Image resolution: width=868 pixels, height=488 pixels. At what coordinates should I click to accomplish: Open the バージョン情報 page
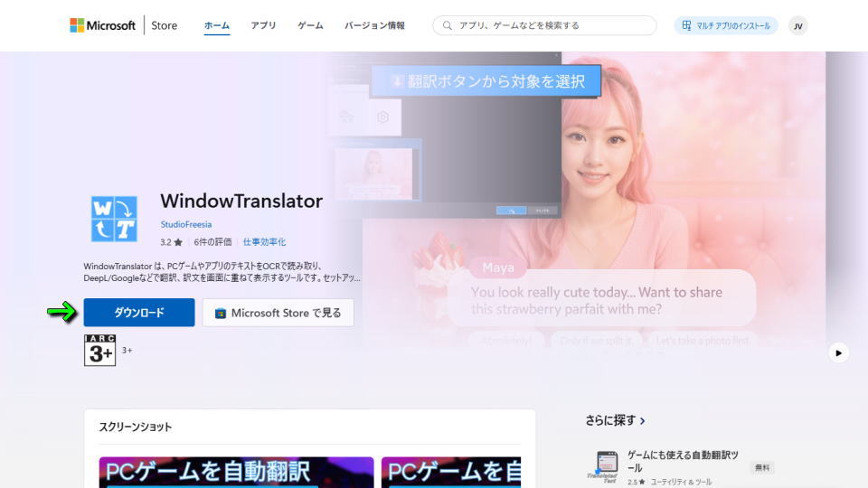[x=374, y=25]
